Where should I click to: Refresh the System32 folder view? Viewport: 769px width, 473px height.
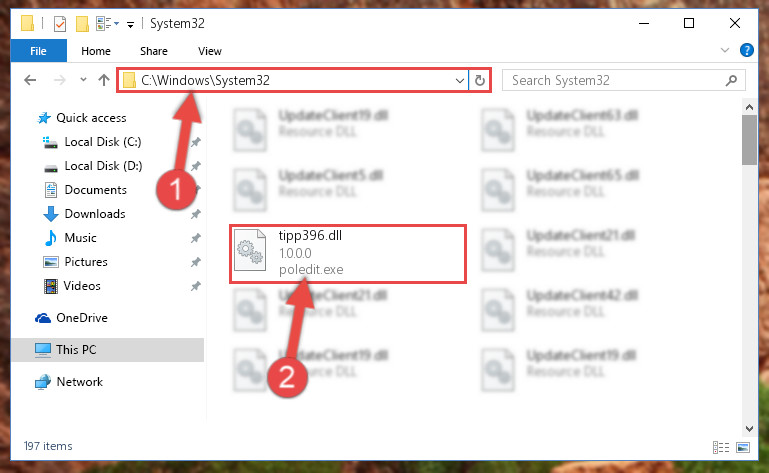pos(480,80)
